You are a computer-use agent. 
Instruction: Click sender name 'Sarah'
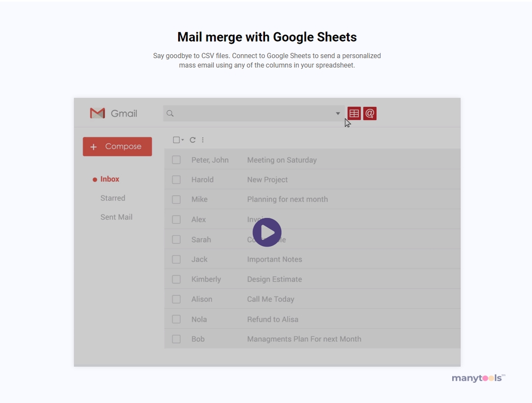tap(201, 240)
